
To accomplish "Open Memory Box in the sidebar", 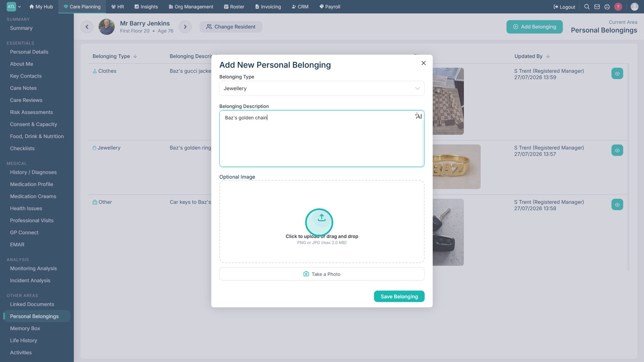I will click(x=25, y=329).
